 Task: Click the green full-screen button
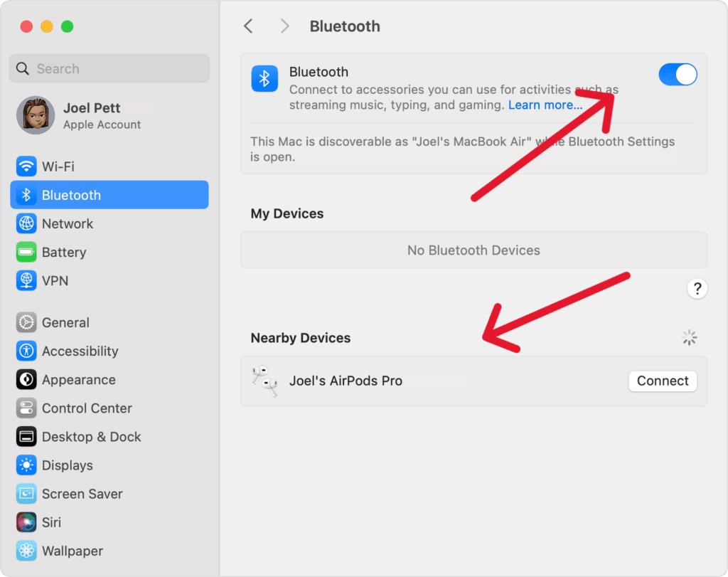68,26
